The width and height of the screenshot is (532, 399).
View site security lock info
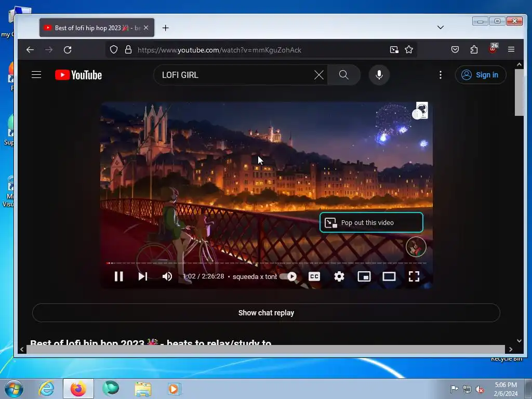click(128, 50)
